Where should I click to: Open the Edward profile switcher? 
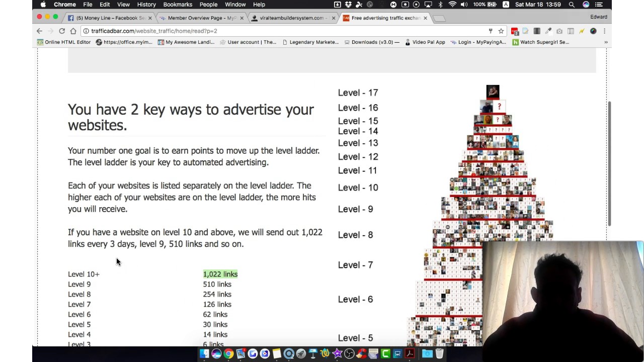(599, 17)
